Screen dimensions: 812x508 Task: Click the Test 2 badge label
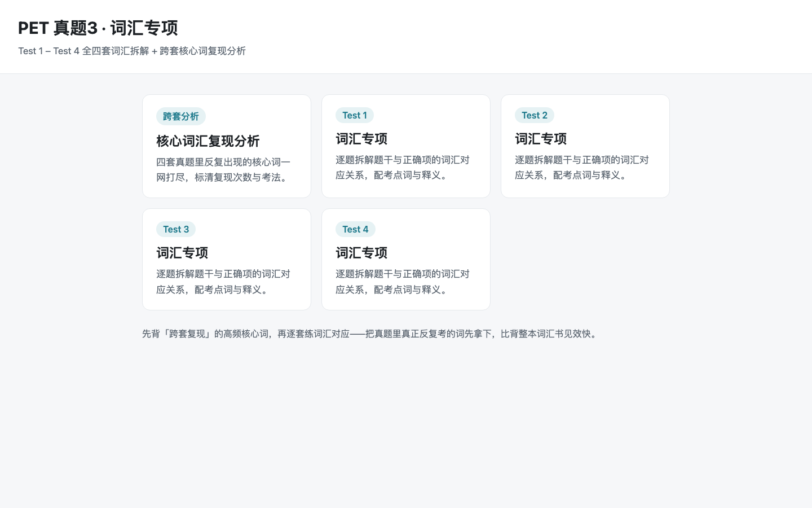pyautogui.click(x=535, y=115)
